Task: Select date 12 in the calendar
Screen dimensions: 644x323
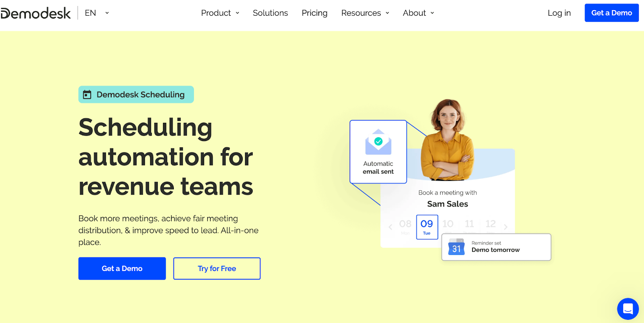Action: (491, 224)
